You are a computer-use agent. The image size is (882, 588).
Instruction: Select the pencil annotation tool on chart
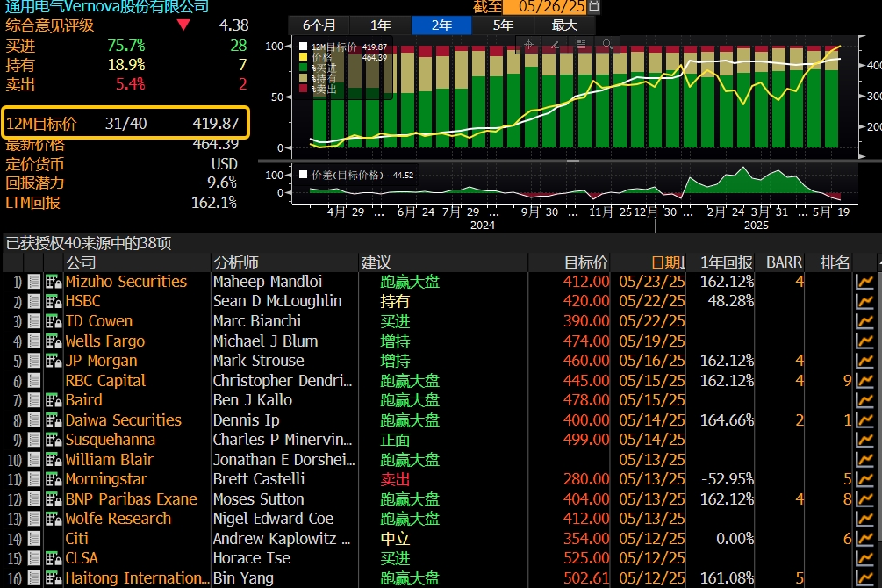pos(555,45)
